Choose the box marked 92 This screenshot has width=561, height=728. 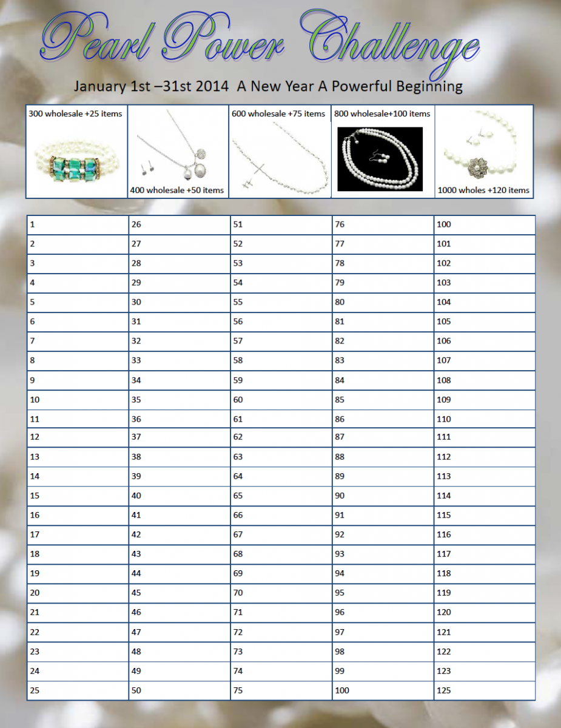[x=383, y=535]
